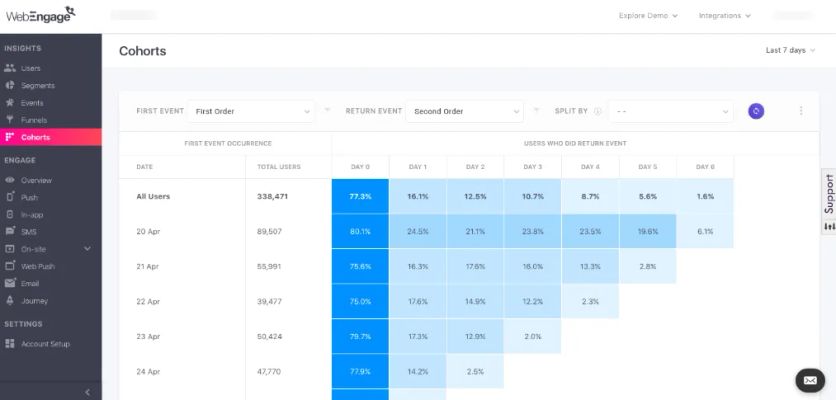Click the 22 Apr 75.0% cell
Screen dimensions: 836x400
360,301
